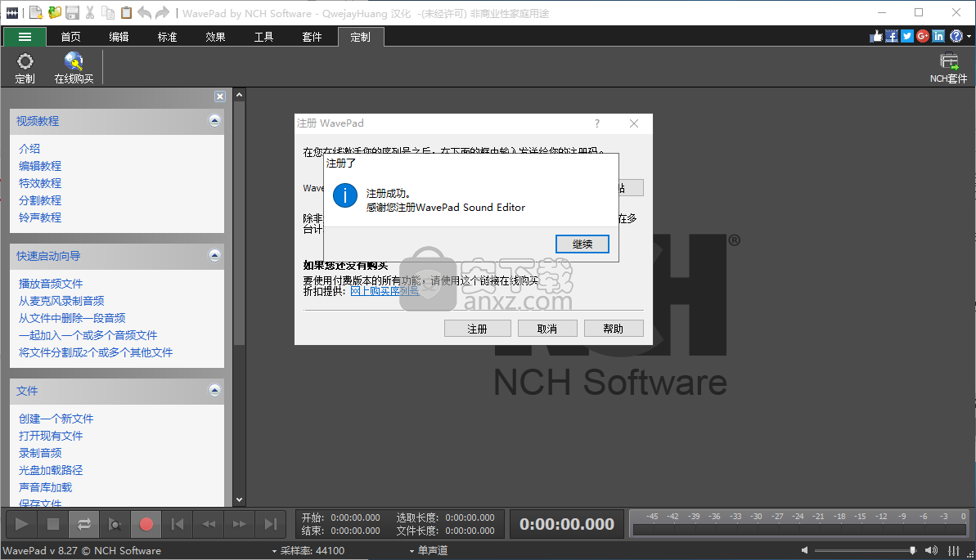Click the new file icon in title bar

(x=36, y=12)
